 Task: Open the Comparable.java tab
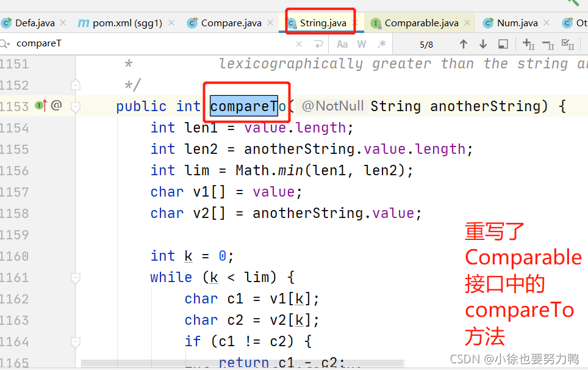421,23
